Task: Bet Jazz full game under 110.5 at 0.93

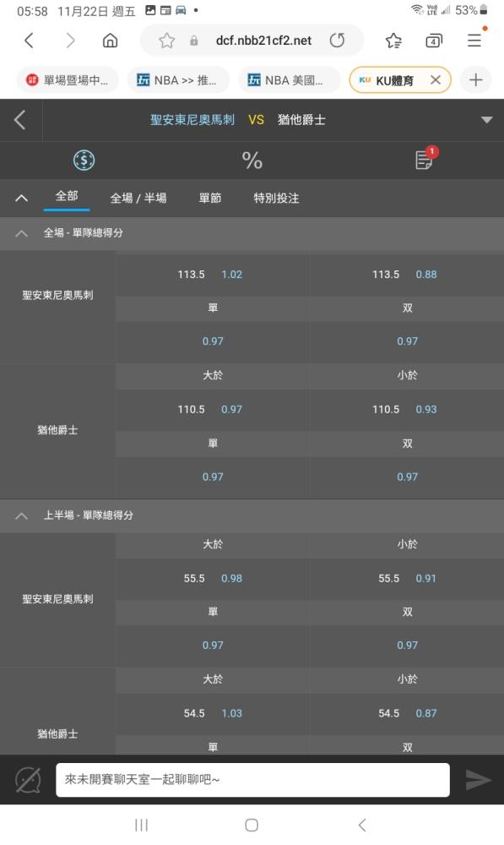Action: click(407, 410)
